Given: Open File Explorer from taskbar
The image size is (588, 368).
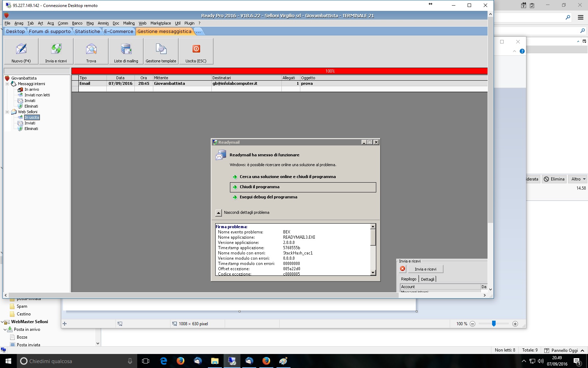Looking at the screenshot, I should click(x=215, y=361).
